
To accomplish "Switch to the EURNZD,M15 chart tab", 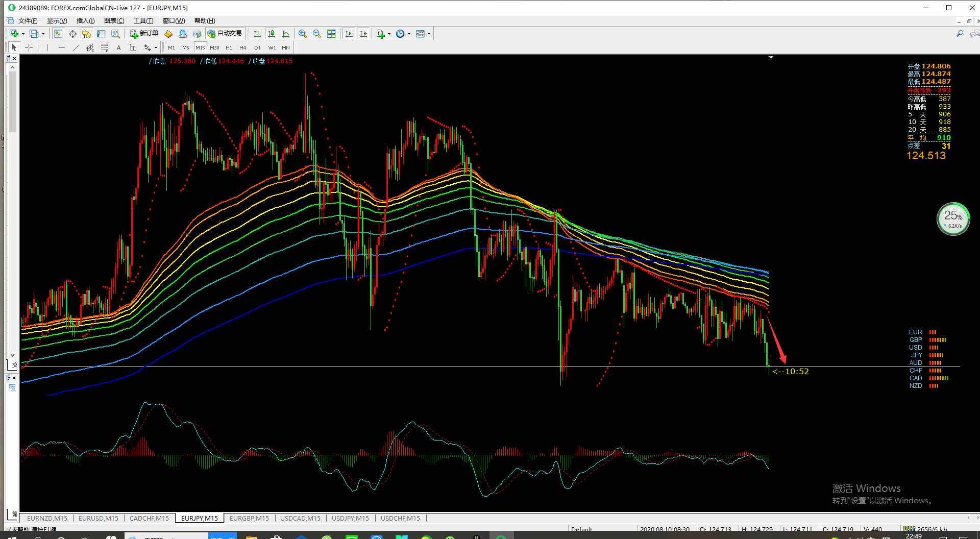I will pyautogui.click(x=47, y=518).
